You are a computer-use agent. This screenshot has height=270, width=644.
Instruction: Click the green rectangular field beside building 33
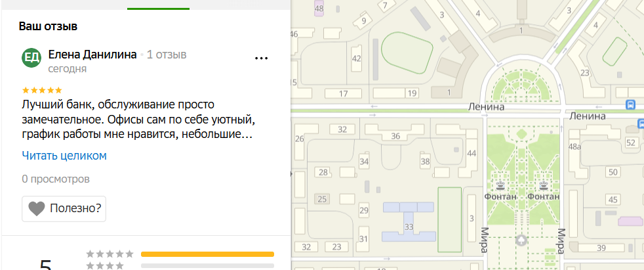click(x=450, y=219)
